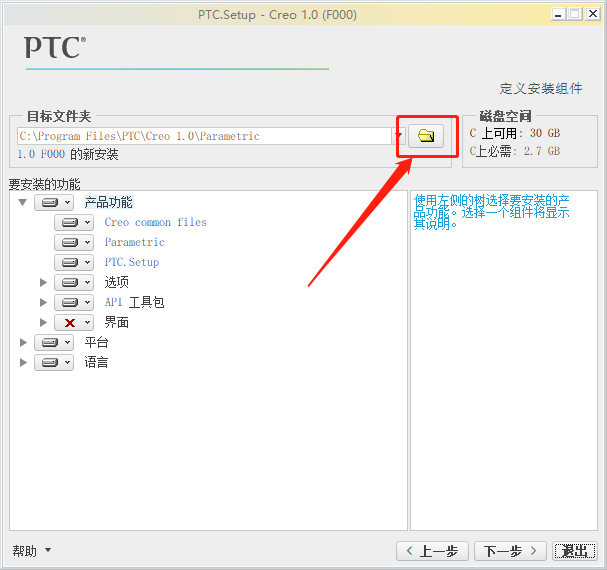Open the target folder path dropdown
607x570 pixels.
[x=398, y=136]
